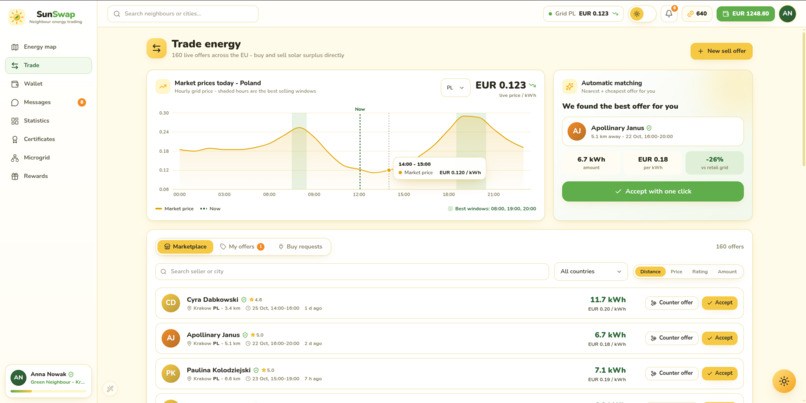
Task: Click the Automatic matching sparkle icon
Action: pyautogui.click(x=570, y=86)
